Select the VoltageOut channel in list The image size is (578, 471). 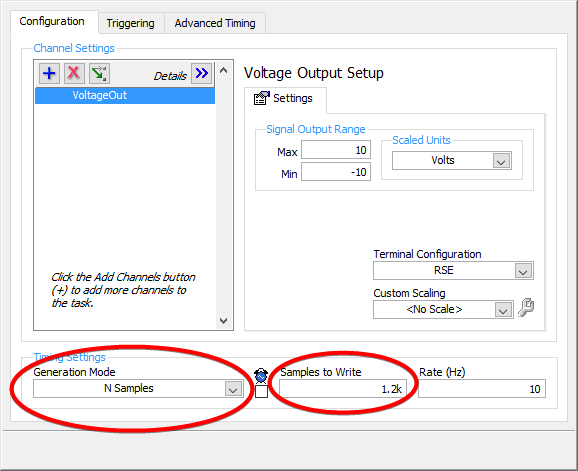point(125,95)
